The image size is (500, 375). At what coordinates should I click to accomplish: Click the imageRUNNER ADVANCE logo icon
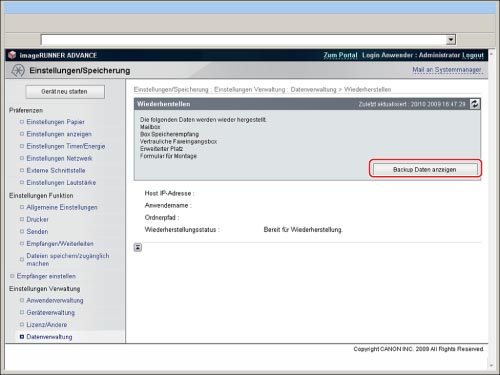coord(12,55)
